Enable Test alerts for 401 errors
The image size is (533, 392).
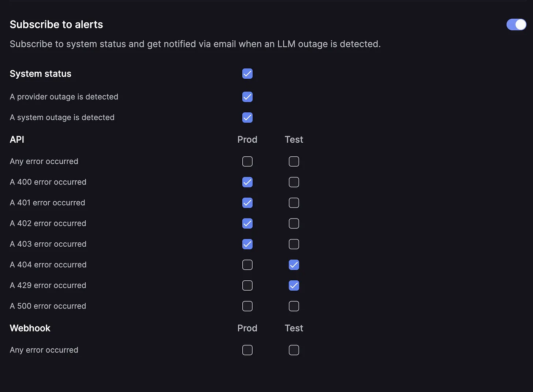[294, 203]
